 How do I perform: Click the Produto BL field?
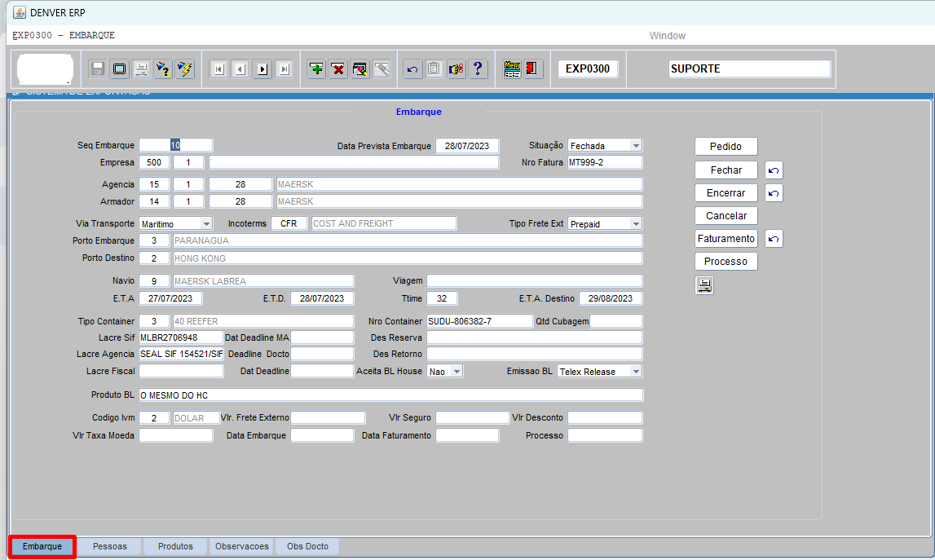391,395
